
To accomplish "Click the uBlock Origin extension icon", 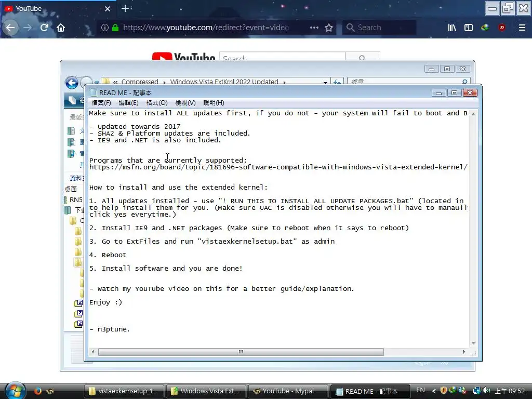I will pyautogui.click(x=502, y=28).
